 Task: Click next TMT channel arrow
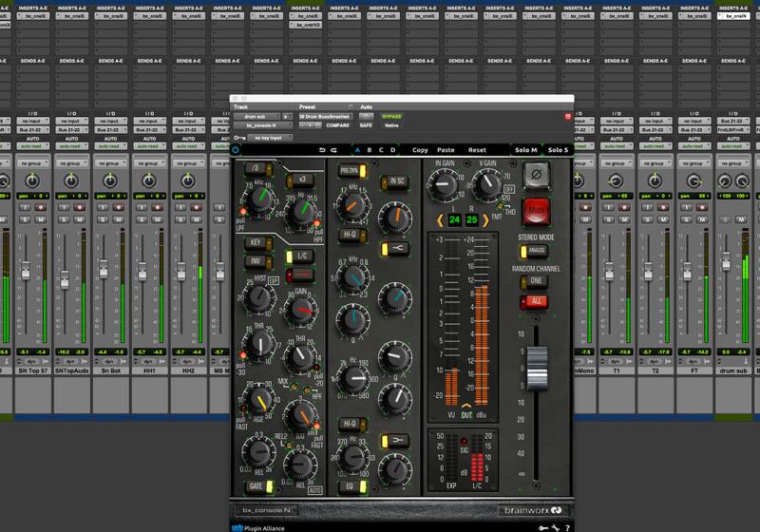485,220
